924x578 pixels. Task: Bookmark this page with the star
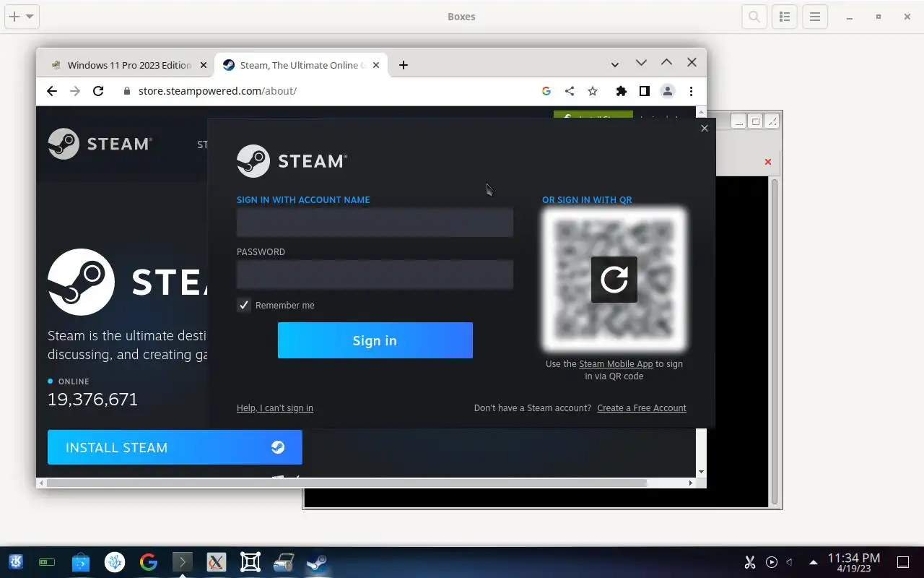point(593,91)
